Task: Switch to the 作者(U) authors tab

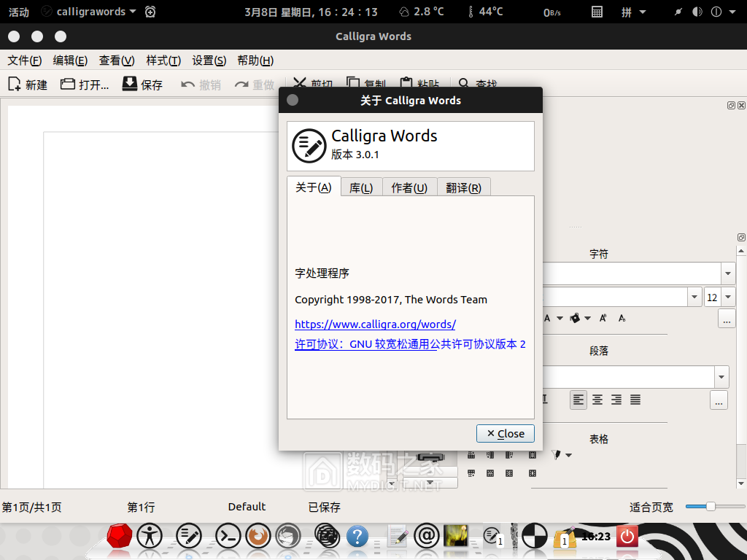Action: click(x=409, y=187)
